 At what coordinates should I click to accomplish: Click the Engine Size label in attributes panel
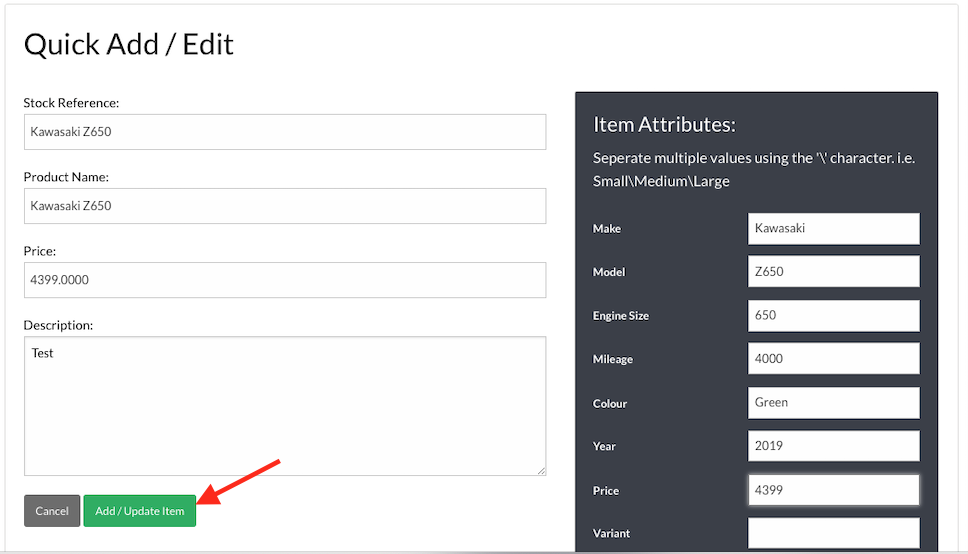[x=621, y=316]
